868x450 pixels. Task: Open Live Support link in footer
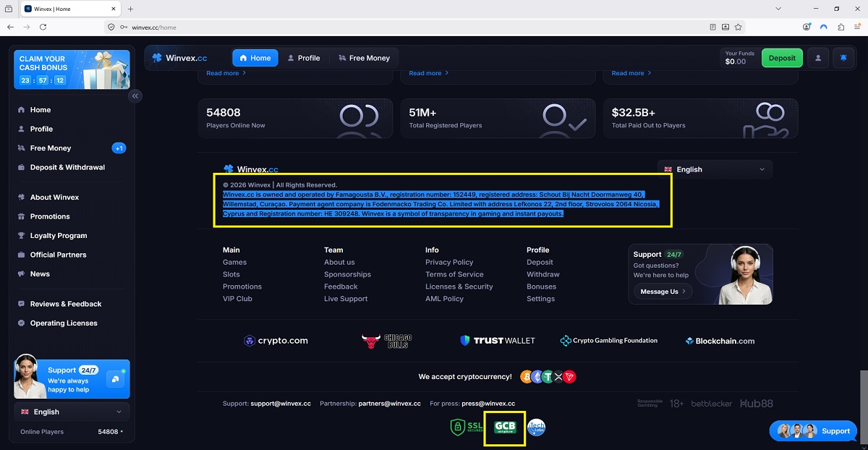[346, 299]
